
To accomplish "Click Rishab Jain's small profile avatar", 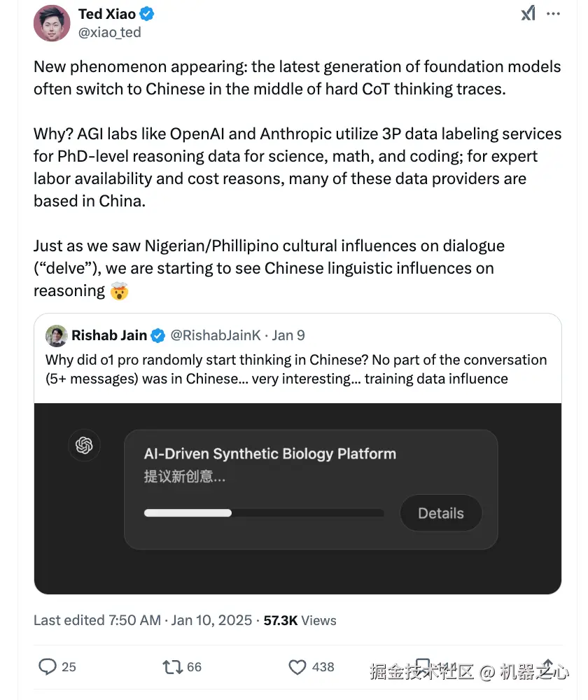I will 57,335.
